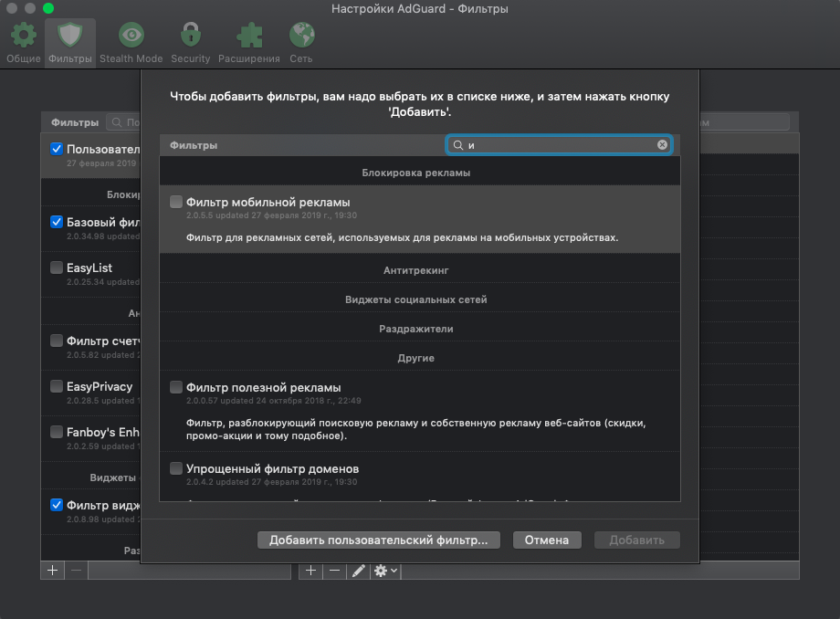
Task: Expand the Раздражители category
Action: (416, 329)
